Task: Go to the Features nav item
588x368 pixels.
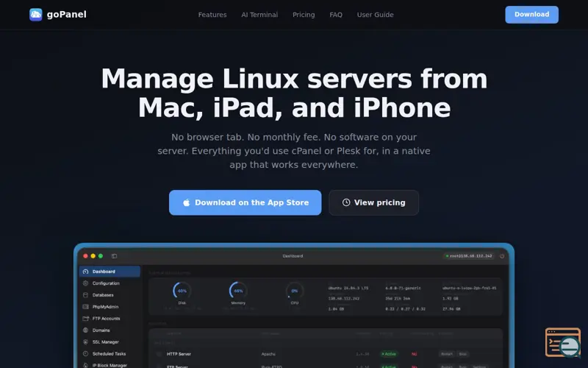Action: 212,15
